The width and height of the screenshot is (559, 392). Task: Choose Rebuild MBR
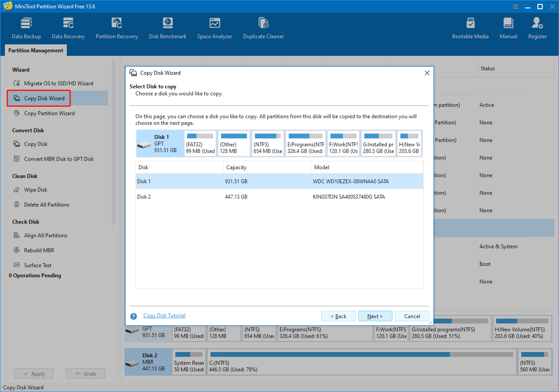[35, 250]
